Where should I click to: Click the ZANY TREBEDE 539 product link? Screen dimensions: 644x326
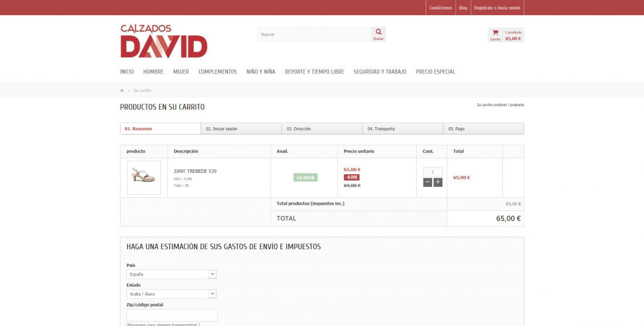click(x=195, y=171)
